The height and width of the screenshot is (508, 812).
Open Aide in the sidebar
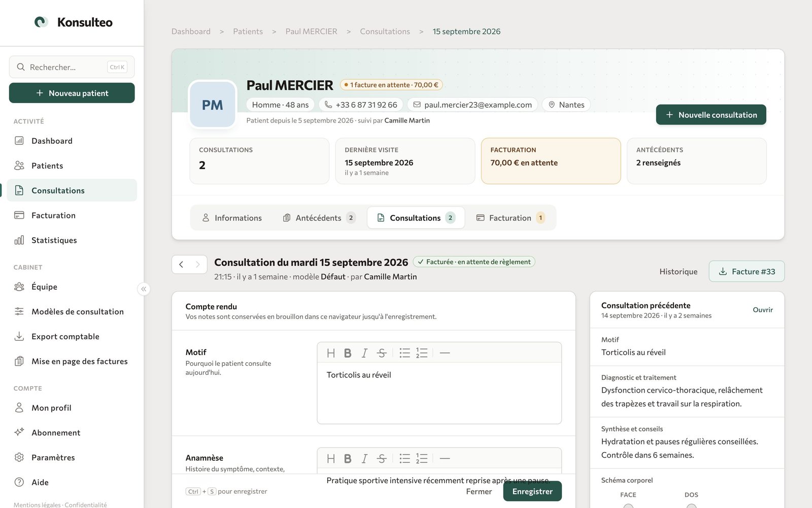pyautogui.click(x=72, y=483)
